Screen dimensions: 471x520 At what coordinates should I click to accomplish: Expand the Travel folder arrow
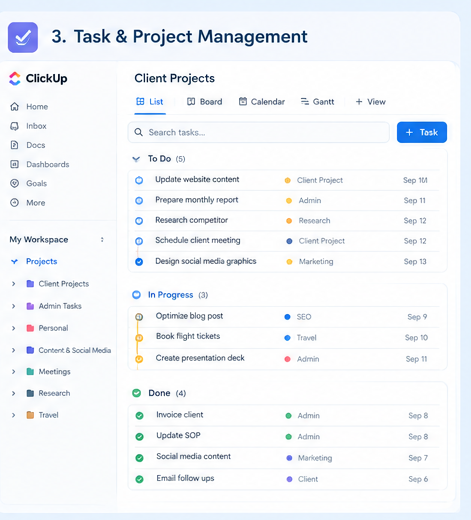point(13,415)
